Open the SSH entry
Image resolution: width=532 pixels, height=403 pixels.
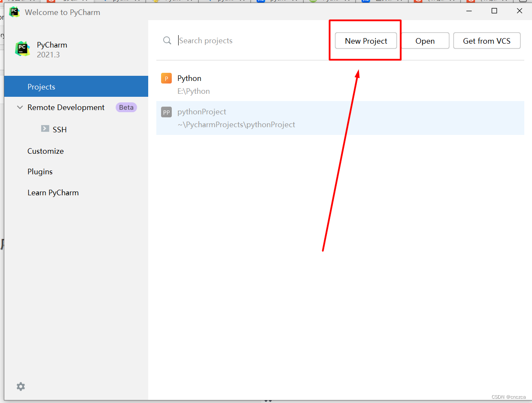[60, 129]
